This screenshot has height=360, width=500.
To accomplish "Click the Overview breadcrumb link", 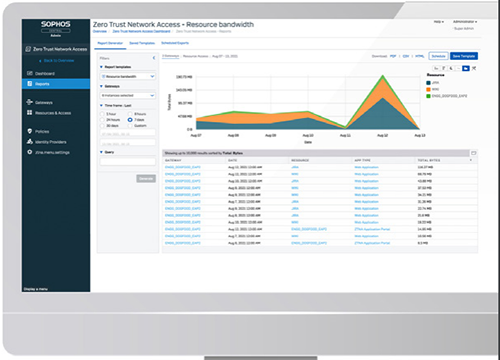I will pyautogui.click(x=100, y=31).
